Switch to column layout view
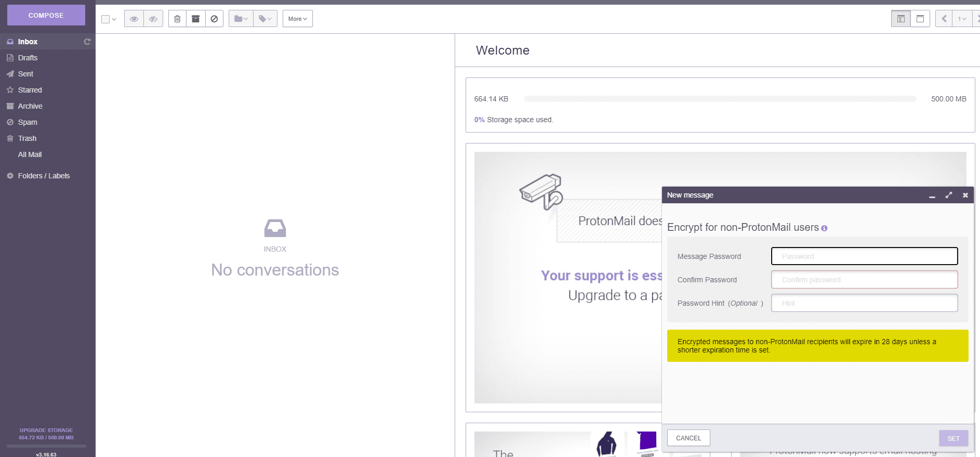 coord(901,19)
